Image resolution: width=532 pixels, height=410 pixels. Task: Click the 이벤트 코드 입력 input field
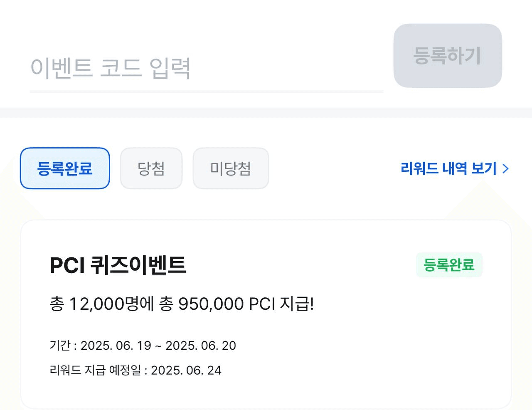click(x=206, y=68)
